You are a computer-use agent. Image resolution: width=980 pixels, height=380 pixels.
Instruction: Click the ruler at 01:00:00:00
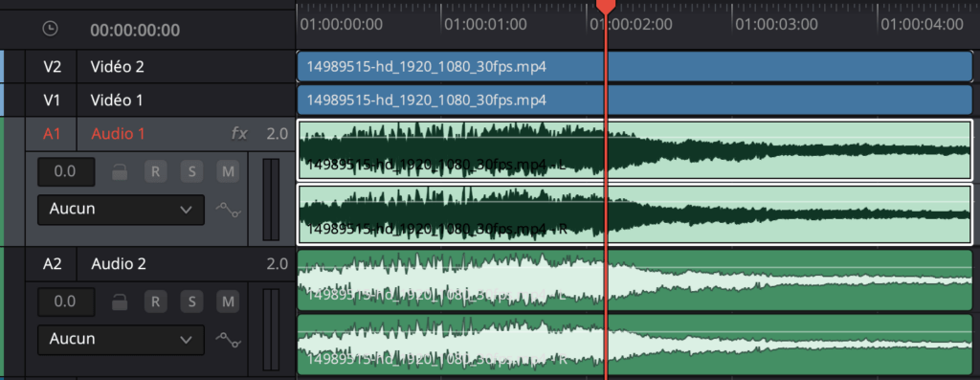(x=342, y=25)
